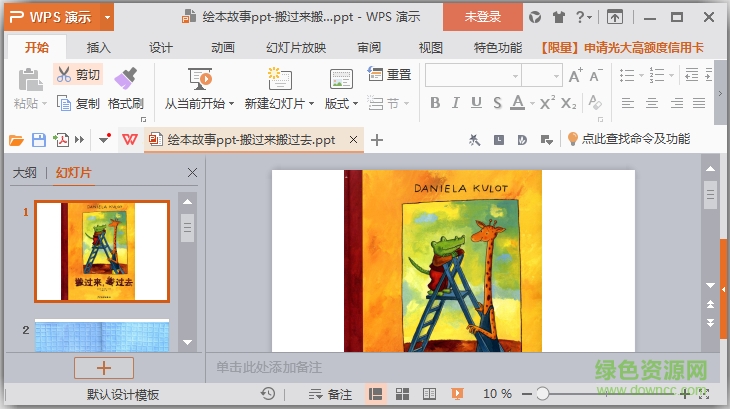Open the WPS 演示 application menu arrow
Viewport: 730px width, 409px height.
click(x=108, y=18)
